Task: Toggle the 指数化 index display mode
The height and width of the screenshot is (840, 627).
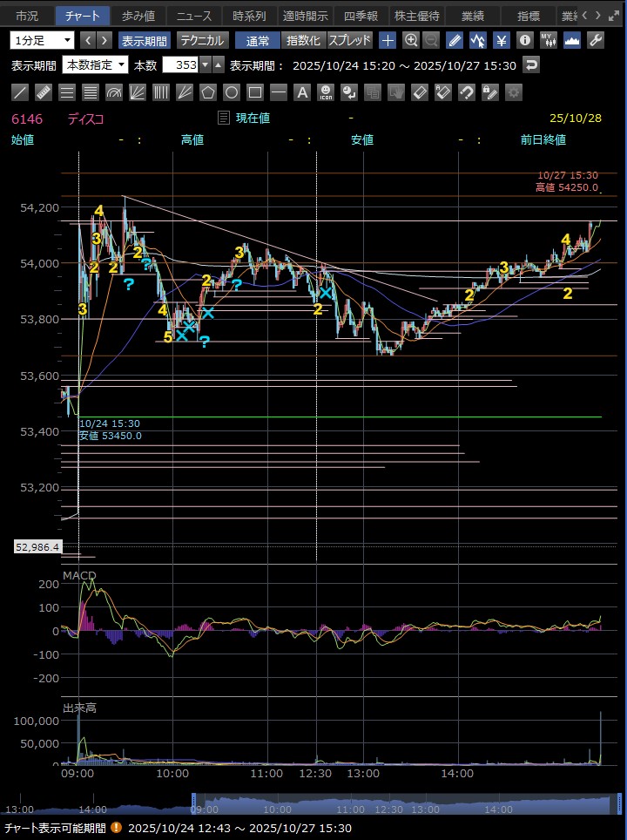Action: pyautogui.click(x=304, y=40)
